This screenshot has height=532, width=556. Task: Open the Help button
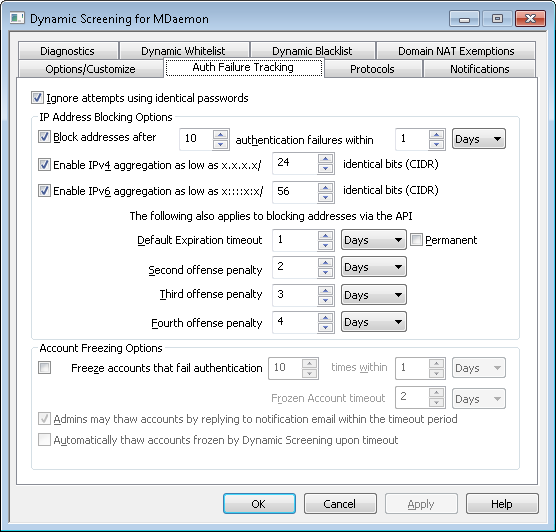pos(502,504)
